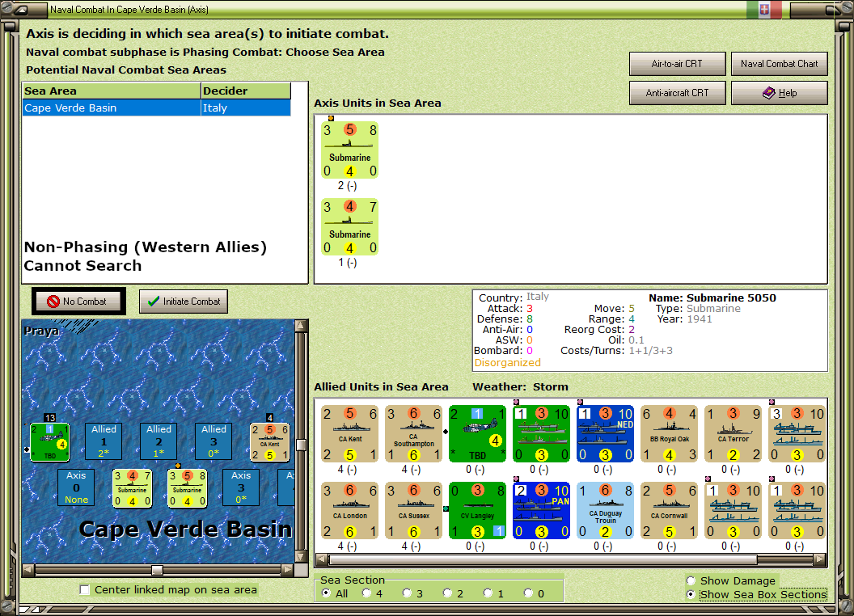This screenshot has height=616, width=854.
Task: Select the blue PAN convoy counter
Action: (541, 510)
